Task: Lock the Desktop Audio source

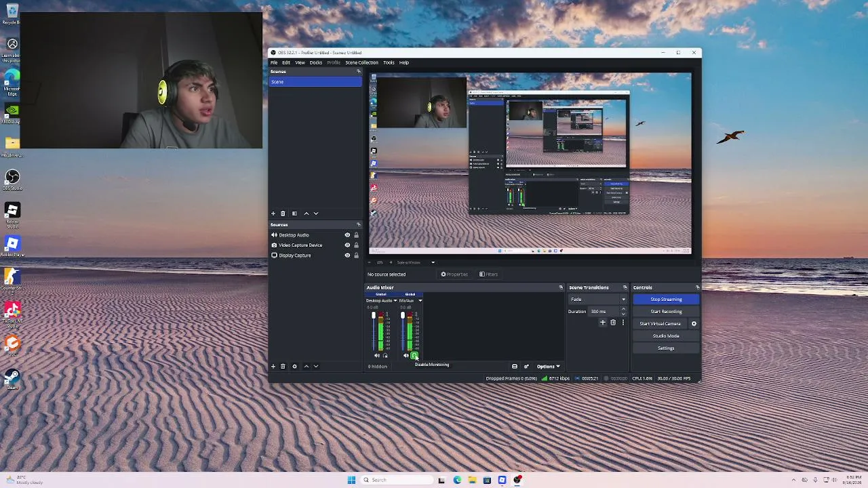Action: [356, 235]
